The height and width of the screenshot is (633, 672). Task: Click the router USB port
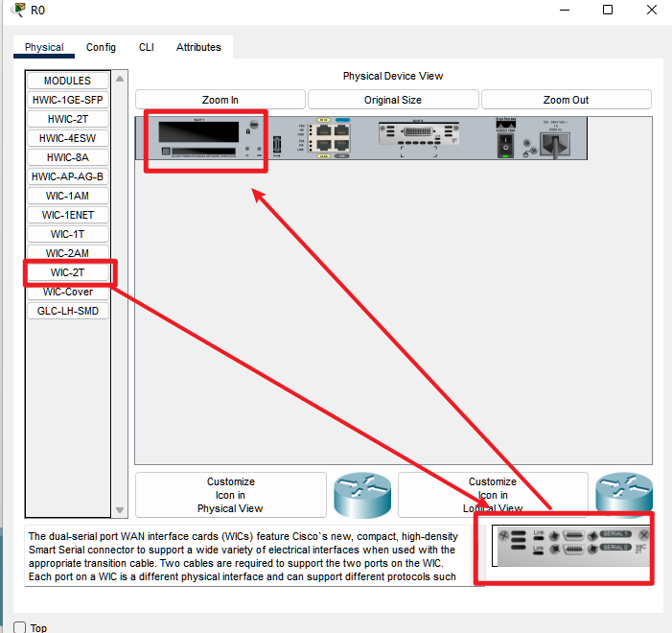[x=277, y=145]
